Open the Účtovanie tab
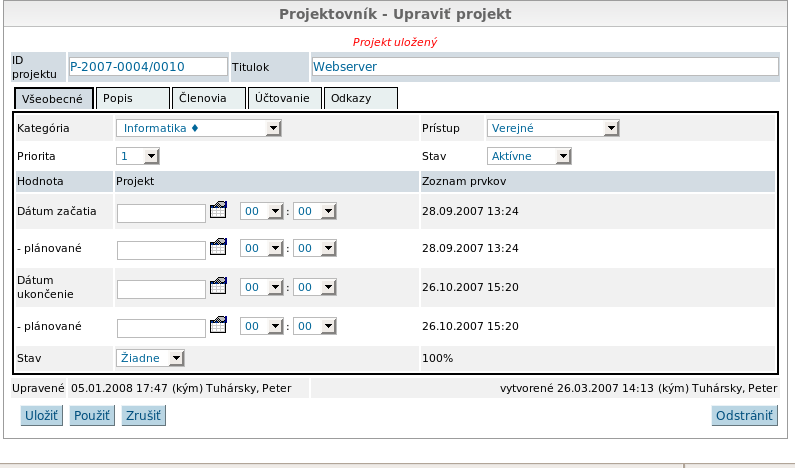795x468 pixels. [x=285, y=98]
